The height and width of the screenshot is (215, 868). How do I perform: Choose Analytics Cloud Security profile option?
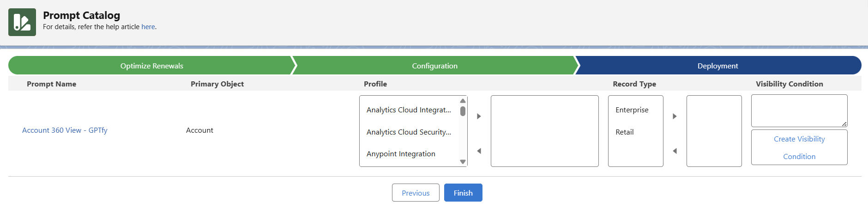pyautogui.click(x=409, y=132)
